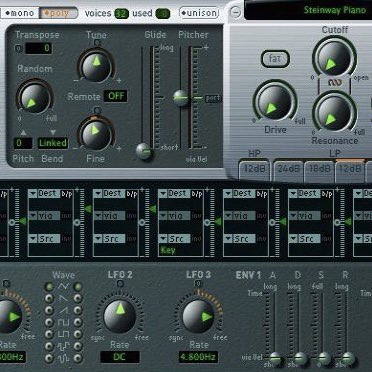
Task: Click the LFO 2 Rate field showing DC
Action: 120,357
